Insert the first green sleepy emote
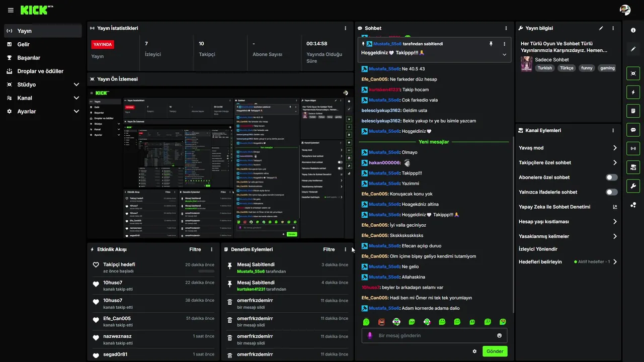 coord(366,322)
